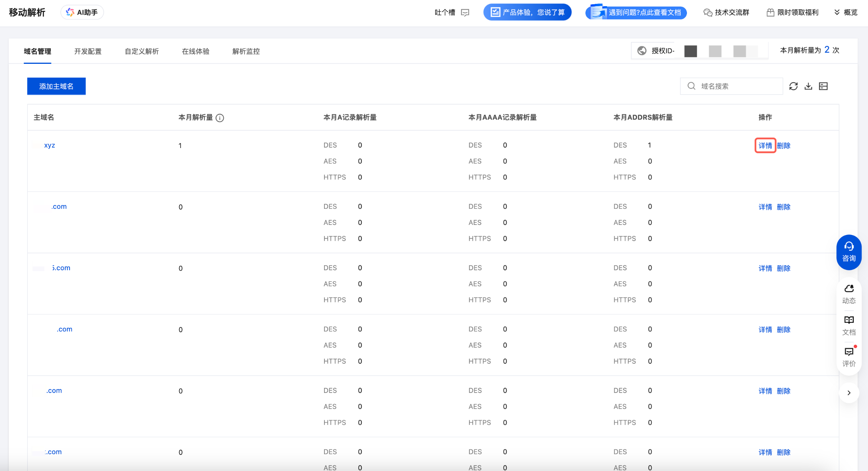The width and height of the screenshot is (868, 471).
Task: Open the 咨询 support headset button
Action: [849, 252]
